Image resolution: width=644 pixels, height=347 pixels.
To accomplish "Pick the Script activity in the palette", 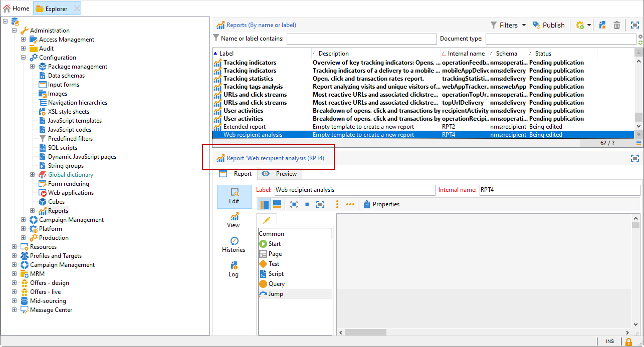I will [272, 274].
